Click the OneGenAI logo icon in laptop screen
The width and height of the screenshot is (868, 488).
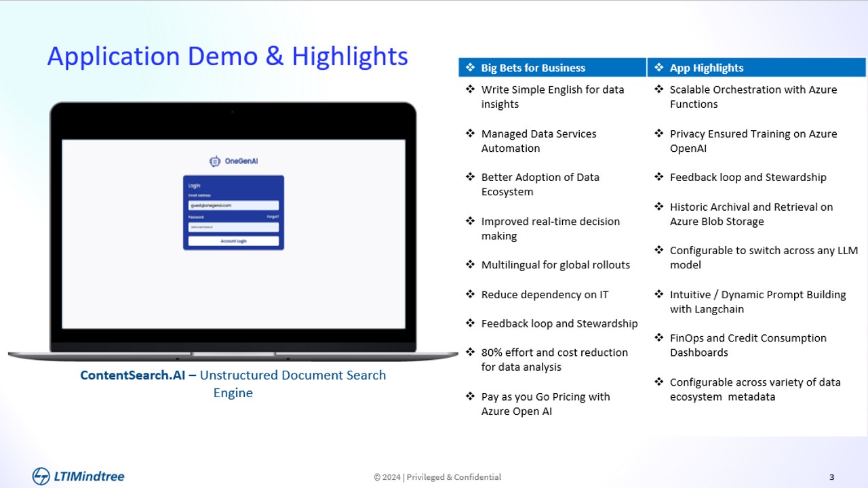tap(215, 161)
